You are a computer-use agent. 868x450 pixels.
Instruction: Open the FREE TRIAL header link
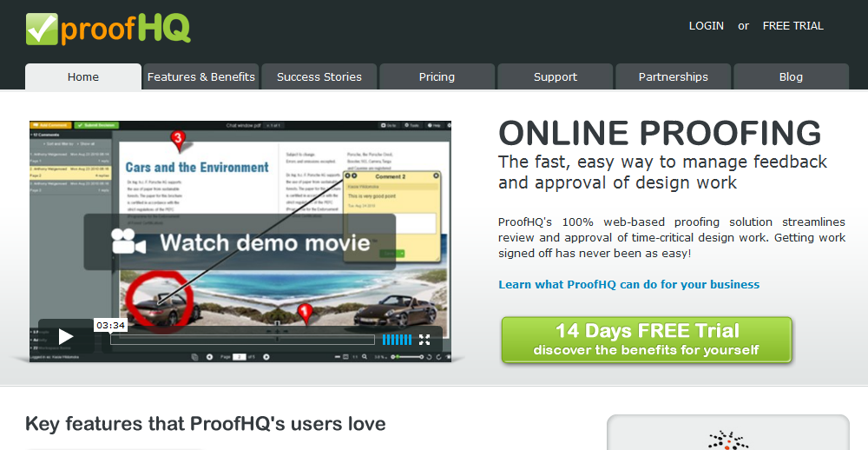coord(792,26)
